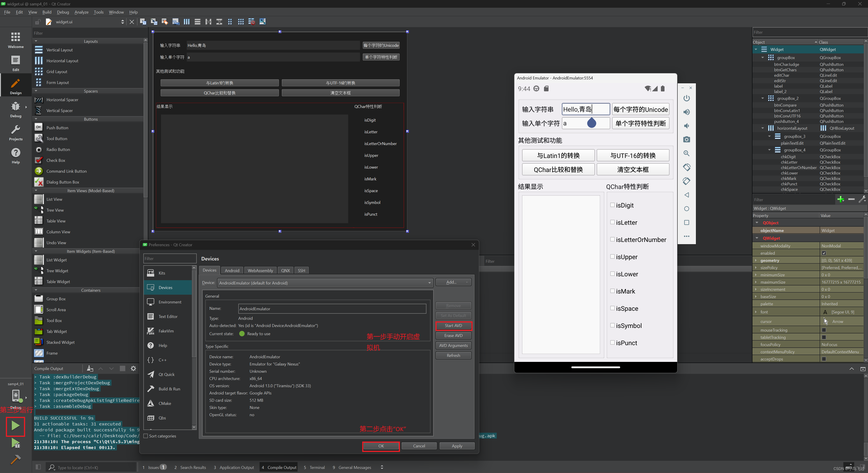Collapse the Layouts widget category
The width and height of the screenshot is (868, 473).
coord(36,41)
